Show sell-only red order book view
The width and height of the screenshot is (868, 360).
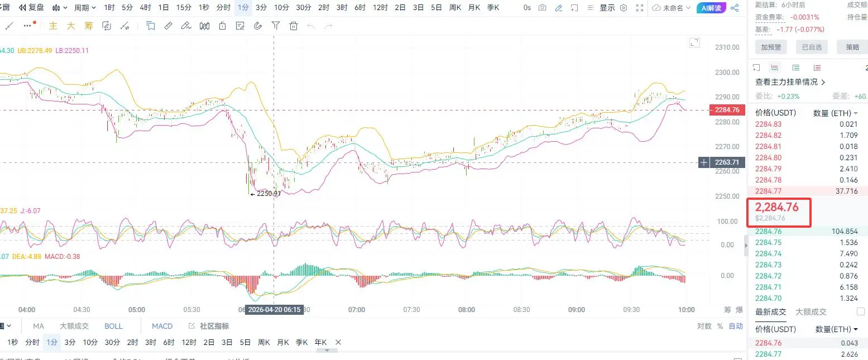click(x=817, y=68)
